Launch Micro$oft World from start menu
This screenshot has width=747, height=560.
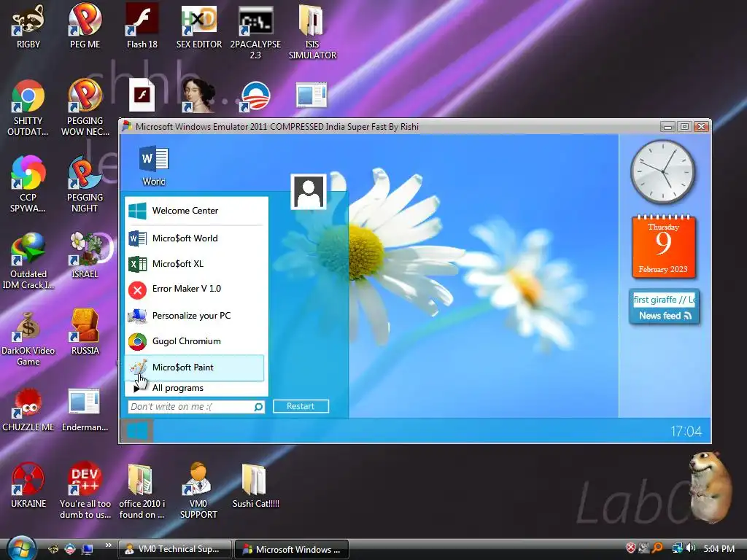tap(194, 238)
